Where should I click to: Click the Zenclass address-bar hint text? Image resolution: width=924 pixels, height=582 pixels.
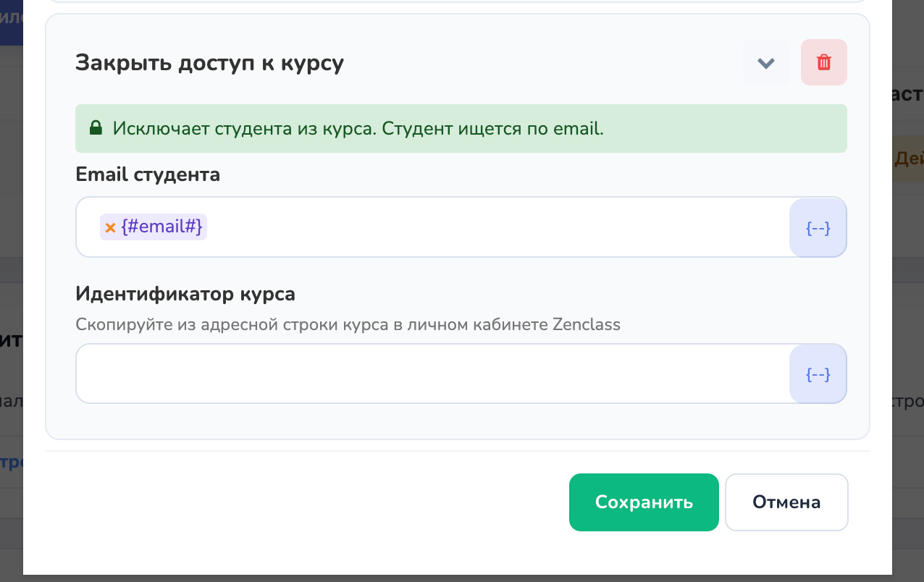click(348, 324)
